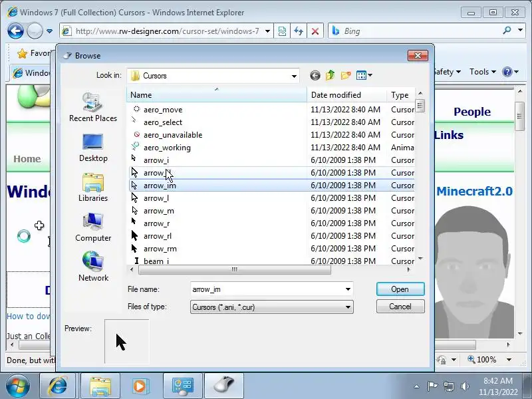Click the Open button
This screenshot has width=532, height=399.
[x=400, y=289]
